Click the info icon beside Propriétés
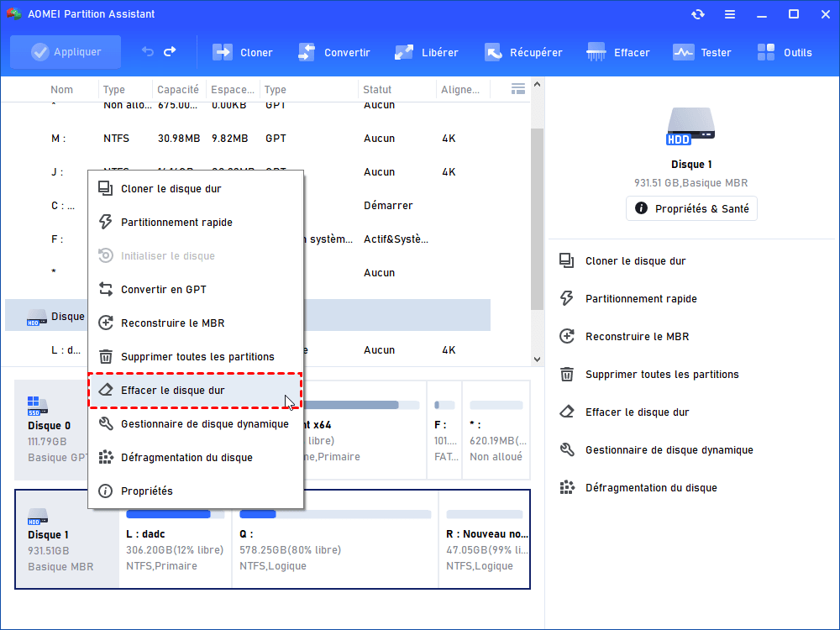 point(106,491)
